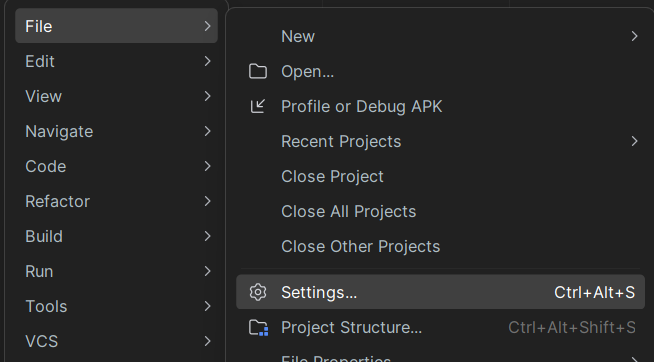Open the Build menu

click(x=116, y=236)
